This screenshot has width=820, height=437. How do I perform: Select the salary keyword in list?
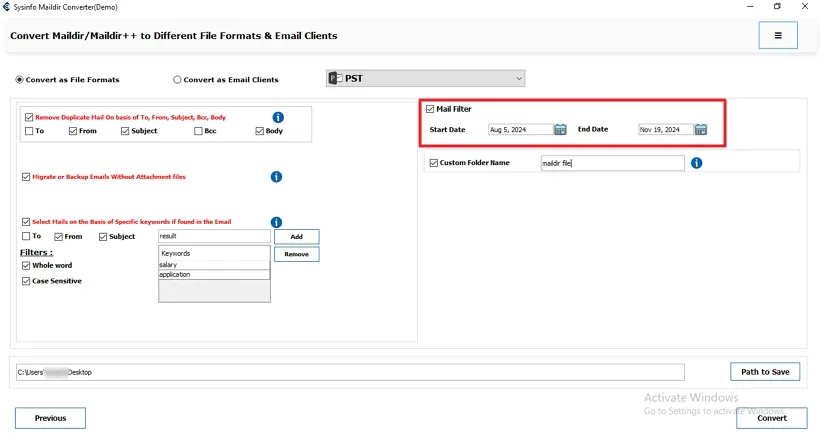point(214,264)
